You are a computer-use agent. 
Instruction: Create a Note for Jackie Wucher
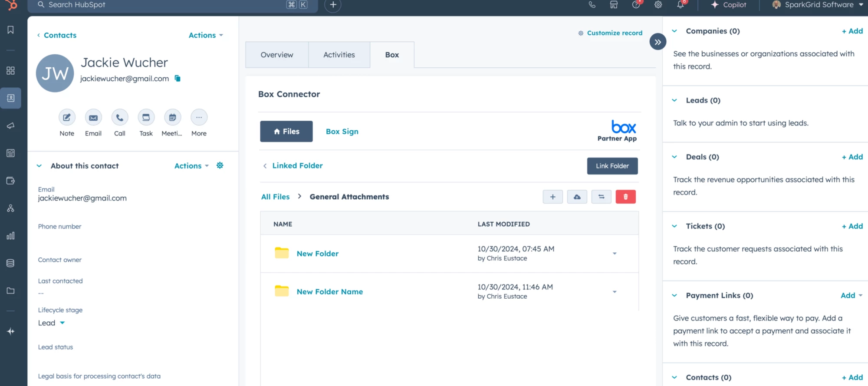pyautogui.click(x=67, y=117)
